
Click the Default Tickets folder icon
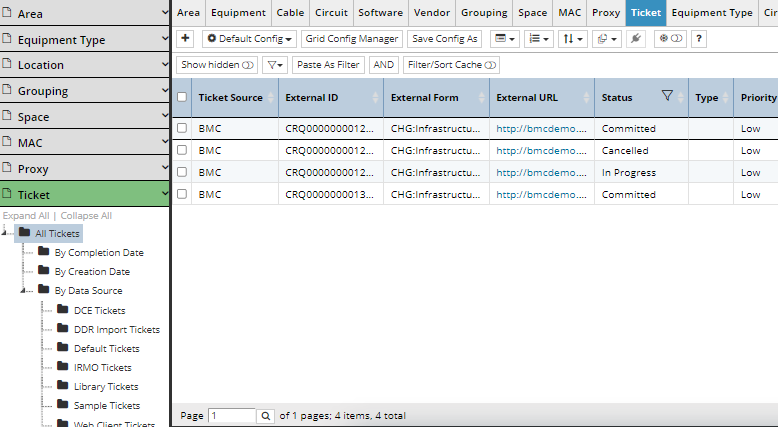click(63, 347)
